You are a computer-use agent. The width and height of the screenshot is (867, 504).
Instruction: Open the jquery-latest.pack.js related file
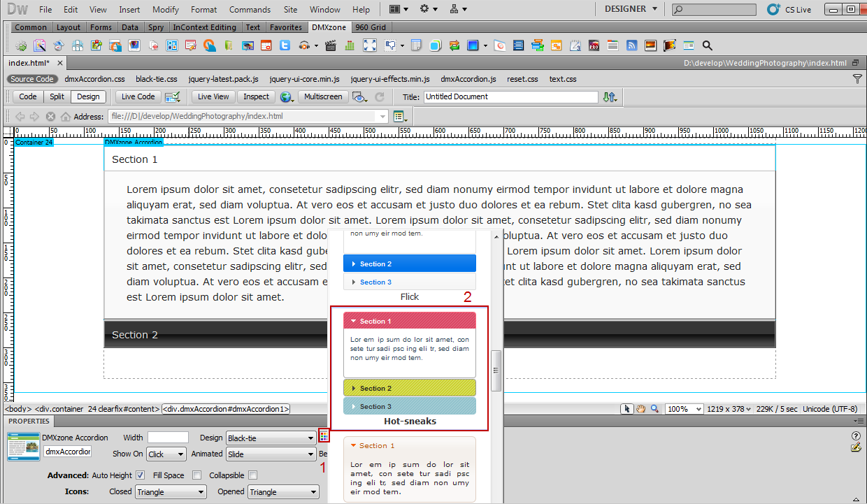pyautogui.click(x=223, y=80)
